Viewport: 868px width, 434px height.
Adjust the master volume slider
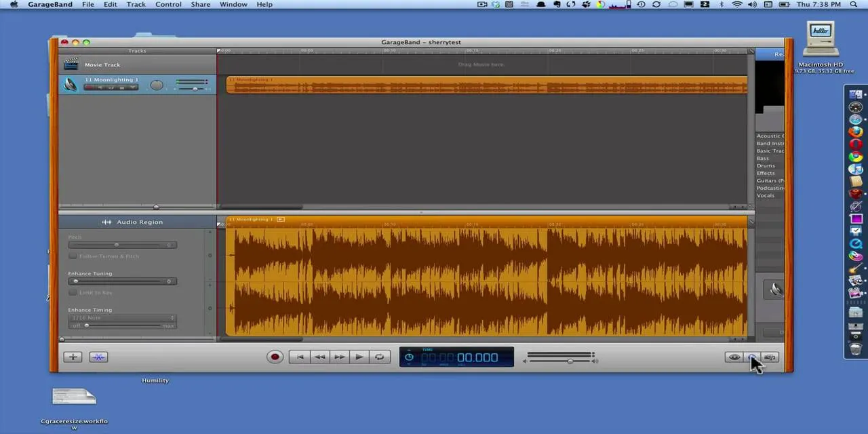560,361
